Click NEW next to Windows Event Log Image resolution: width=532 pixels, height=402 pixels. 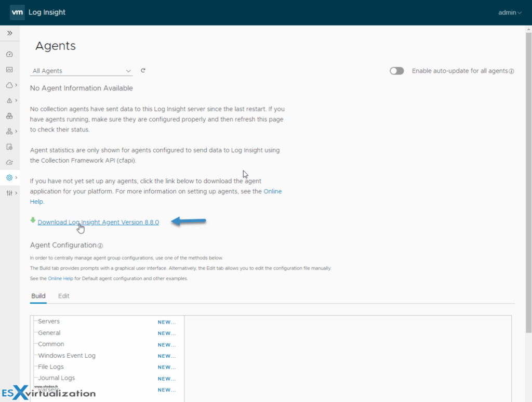click(166, 356)
